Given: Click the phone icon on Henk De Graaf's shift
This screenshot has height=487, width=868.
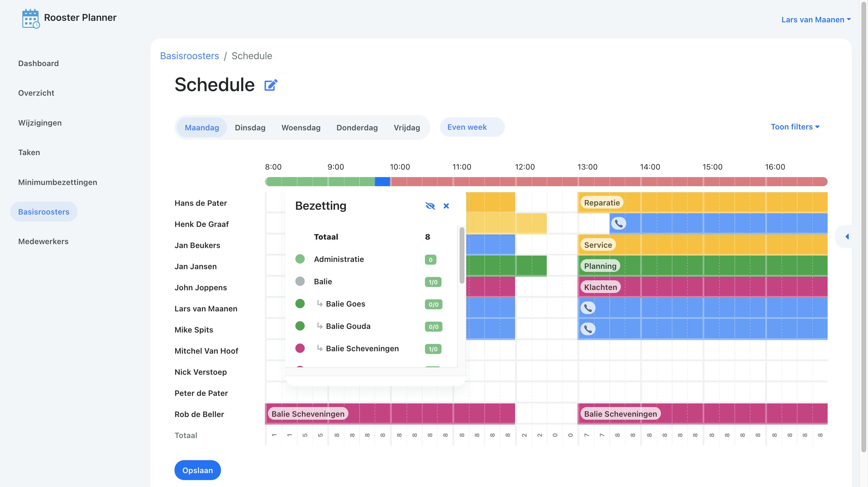Looking at the screenshot, I should 619,223.
